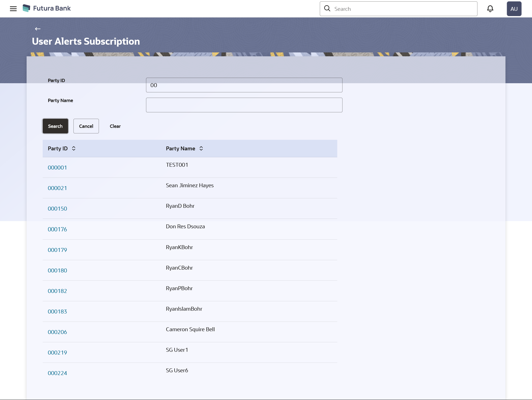Screen dimensions: 532x400
Task: Select party ID 000176
Action: [x=57, y=229]
